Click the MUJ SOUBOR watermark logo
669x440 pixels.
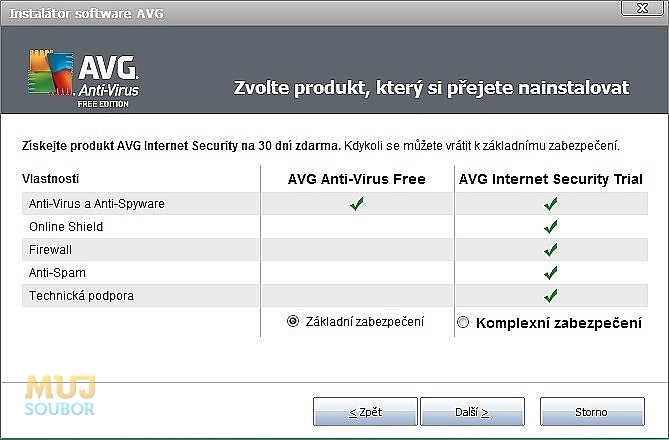click(60, 396)
